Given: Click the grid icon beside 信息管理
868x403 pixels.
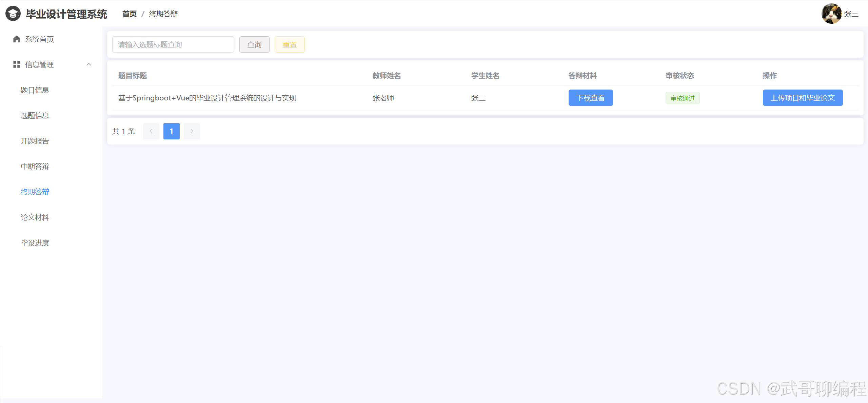Looking at the screenshot, I should click(x=17, y=64).
